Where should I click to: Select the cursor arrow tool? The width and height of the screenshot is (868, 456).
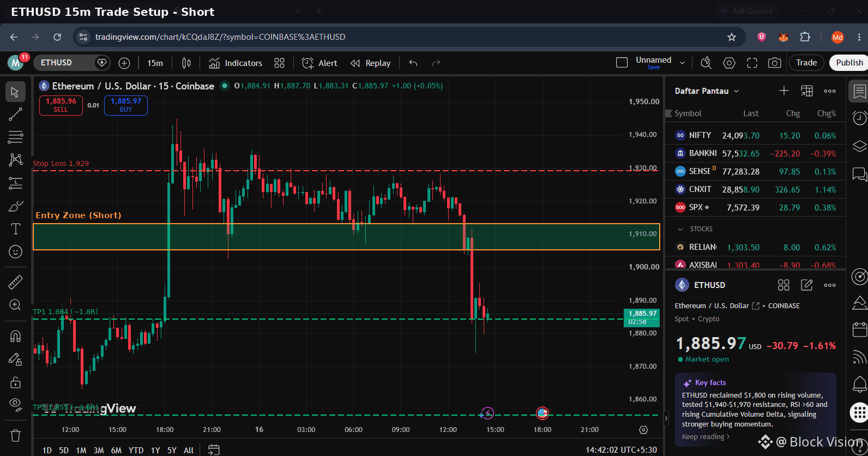[15, 92]
